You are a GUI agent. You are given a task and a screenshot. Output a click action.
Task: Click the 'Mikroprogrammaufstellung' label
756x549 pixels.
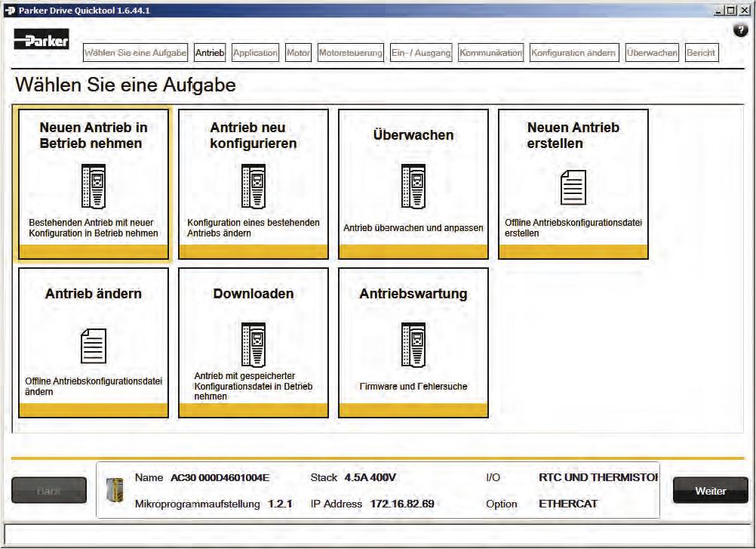pyautogui.click(x=197, y=504)
